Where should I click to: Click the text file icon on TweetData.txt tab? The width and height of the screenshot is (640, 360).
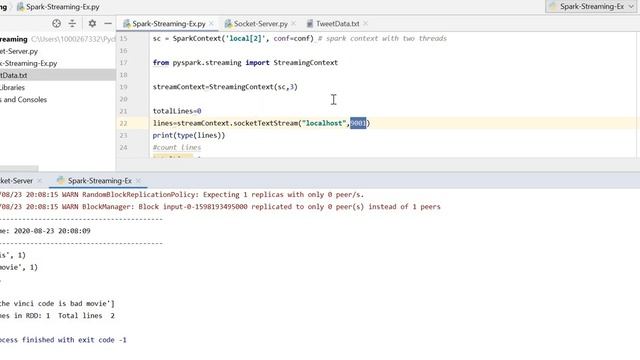(x=310, y=24)
